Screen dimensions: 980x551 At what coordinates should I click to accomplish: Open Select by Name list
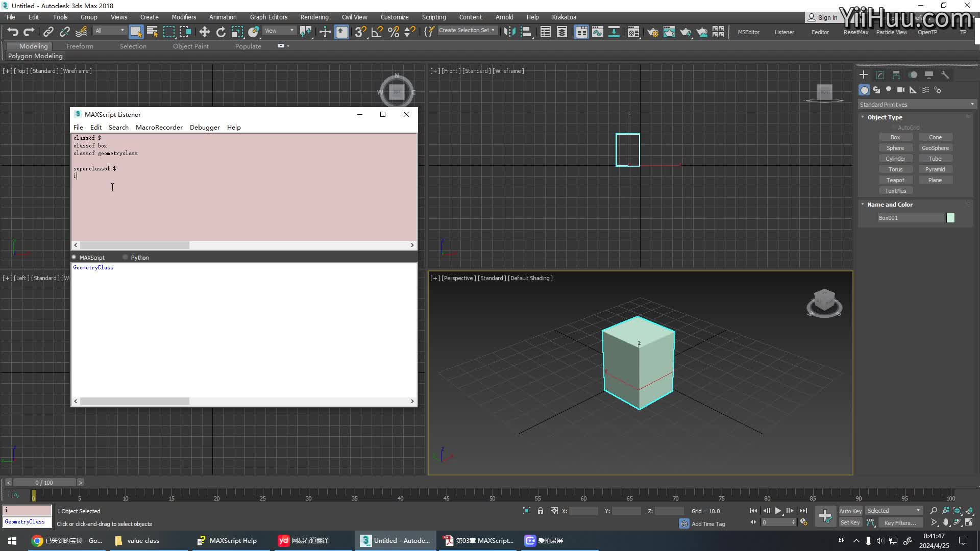click(x=152, y=32)
